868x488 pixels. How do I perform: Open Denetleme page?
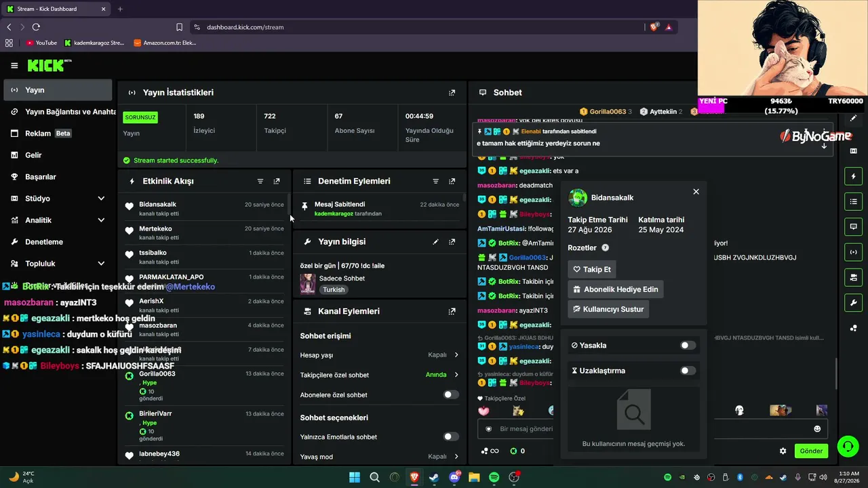tap(58, 242)
